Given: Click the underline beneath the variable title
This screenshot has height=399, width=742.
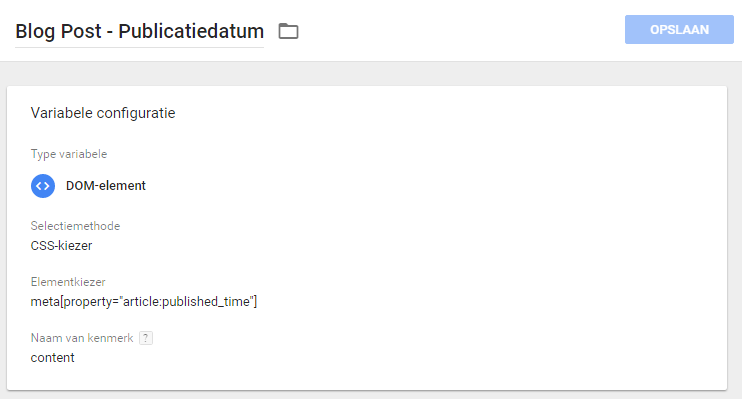Looking at the screenshot, I should point(140,47).
